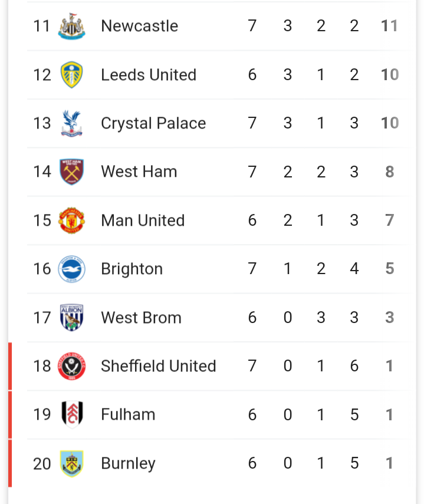Click the West Brom Albion crest

[72, 318]
